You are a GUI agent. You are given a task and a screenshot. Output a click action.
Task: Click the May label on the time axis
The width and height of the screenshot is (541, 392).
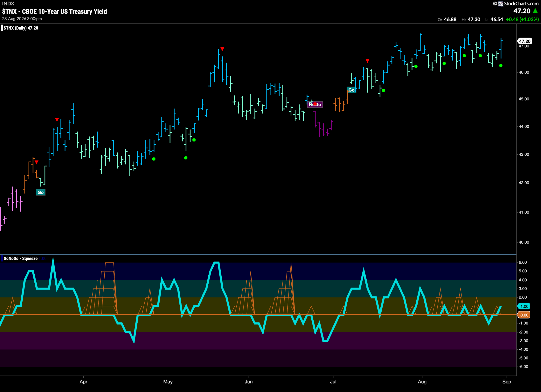click(x=168, y=382)
